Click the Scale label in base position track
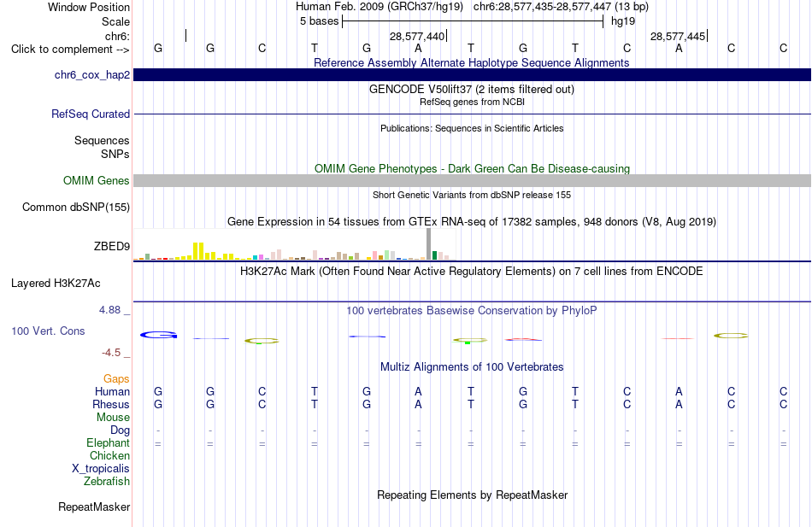The height and width of the screenshot is (527, 812). 115,21
